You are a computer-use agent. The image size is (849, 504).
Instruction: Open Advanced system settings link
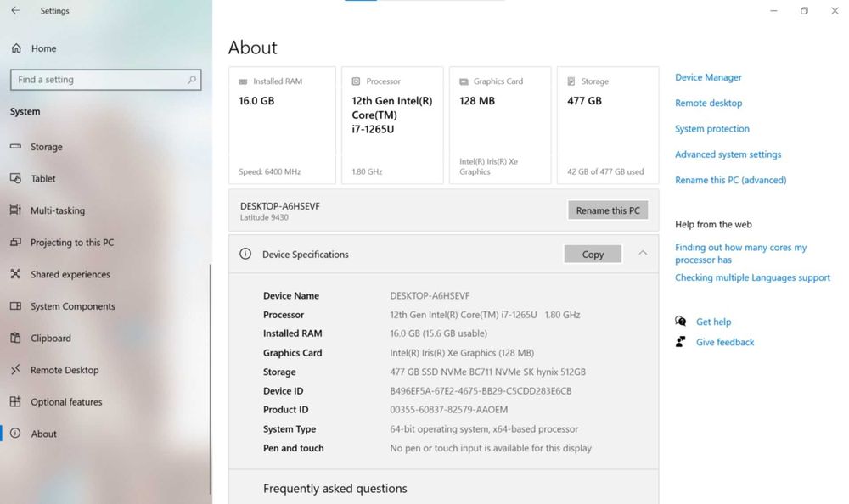(x=728, y=154)
